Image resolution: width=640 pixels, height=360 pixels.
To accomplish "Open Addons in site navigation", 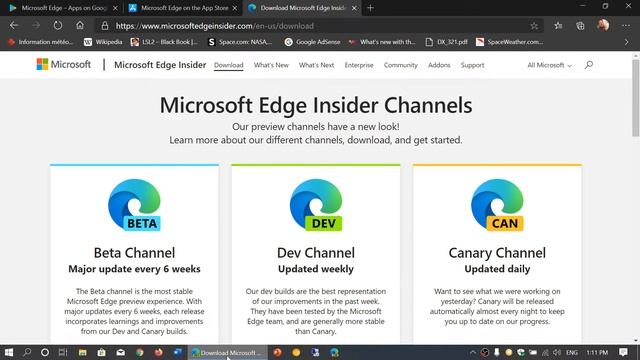I will coord(439,65).
